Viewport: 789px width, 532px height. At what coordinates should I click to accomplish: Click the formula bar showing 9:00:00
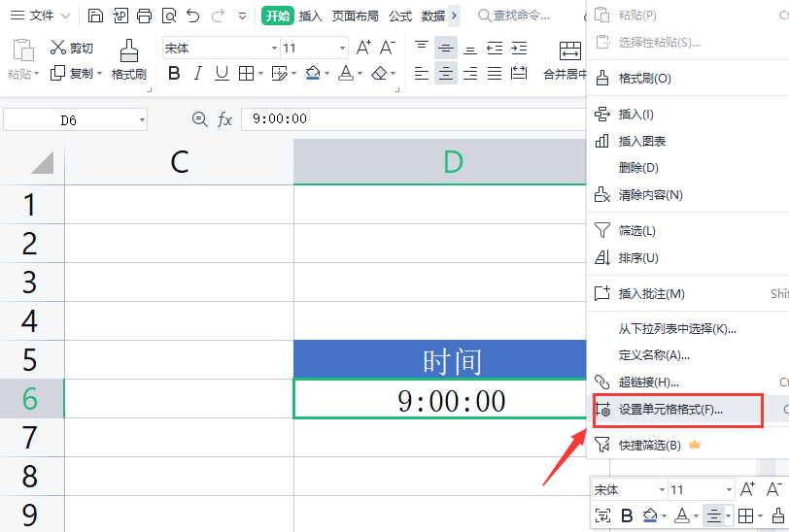point(413,119)
